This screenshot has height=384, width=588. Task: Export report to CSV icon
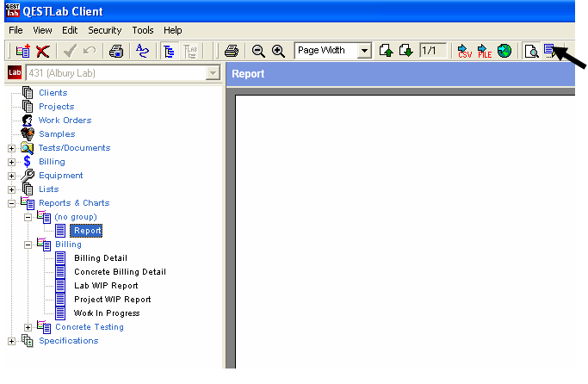[x=465, y=51]
